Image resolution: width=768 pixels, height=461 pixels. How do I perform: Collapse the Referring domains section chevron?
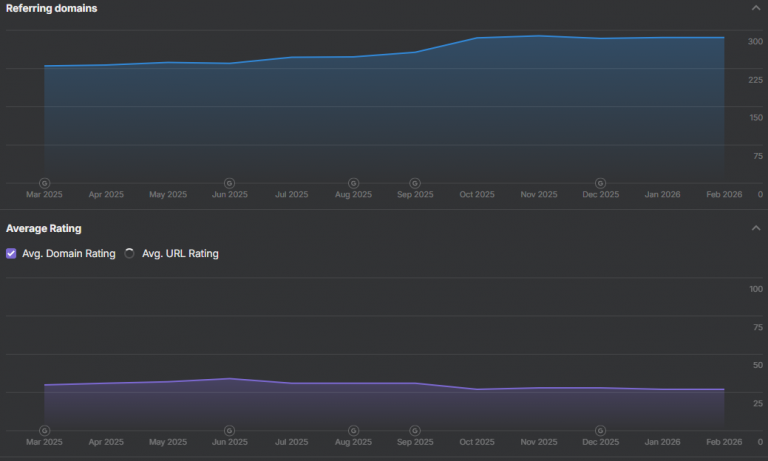(x=756, y=8)
